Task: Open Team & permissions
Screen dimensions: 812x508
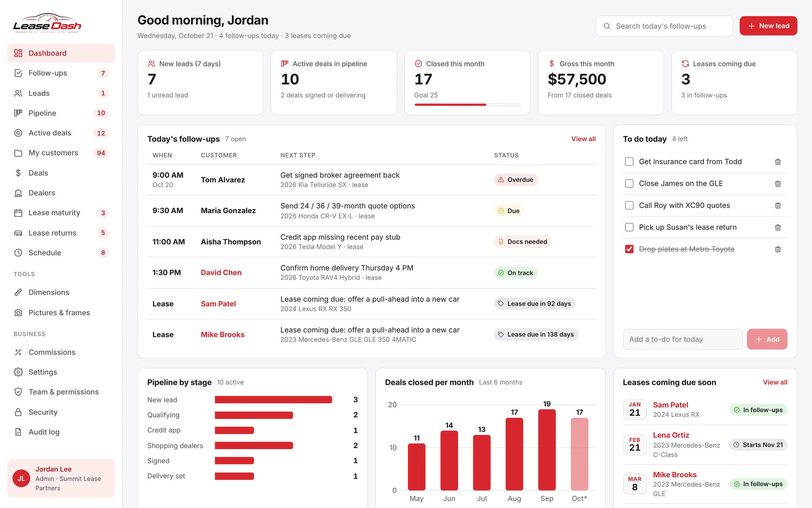Action: pyautogui.click(x=61, y=392)
